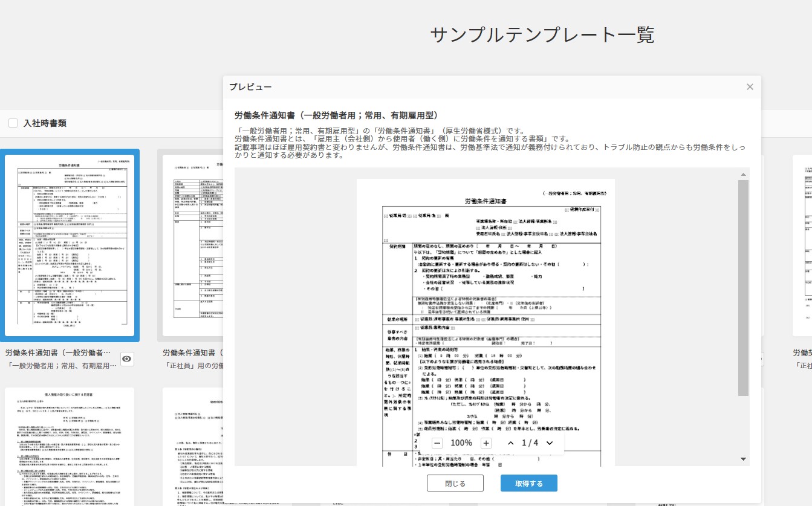Select the 個人情報の取り扱い同意書 thumbnail
This screenshot has height=506, width=812.
click(x=70, y=446)
